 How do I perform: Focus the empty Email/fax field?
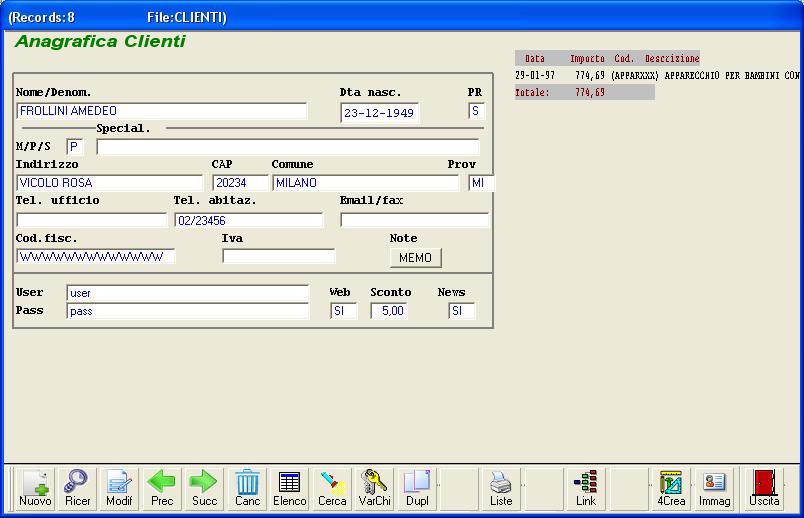[414, 220]
